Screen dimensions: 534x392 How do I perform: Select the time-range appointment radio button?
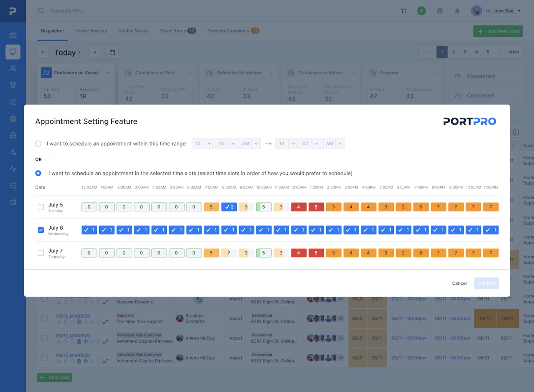(x=38, y=143)
